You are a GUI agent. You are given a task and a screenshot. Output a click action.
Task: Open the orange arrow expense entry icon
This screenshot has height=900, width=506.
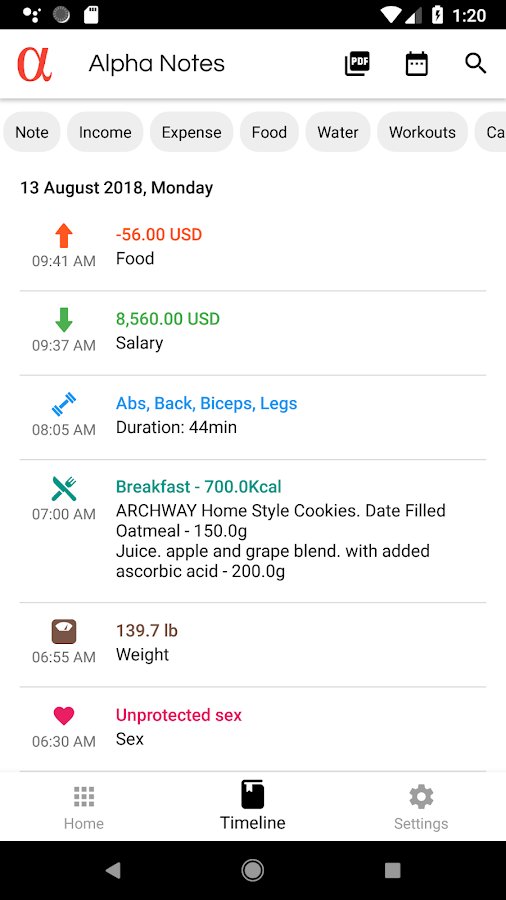click(64, 236)
